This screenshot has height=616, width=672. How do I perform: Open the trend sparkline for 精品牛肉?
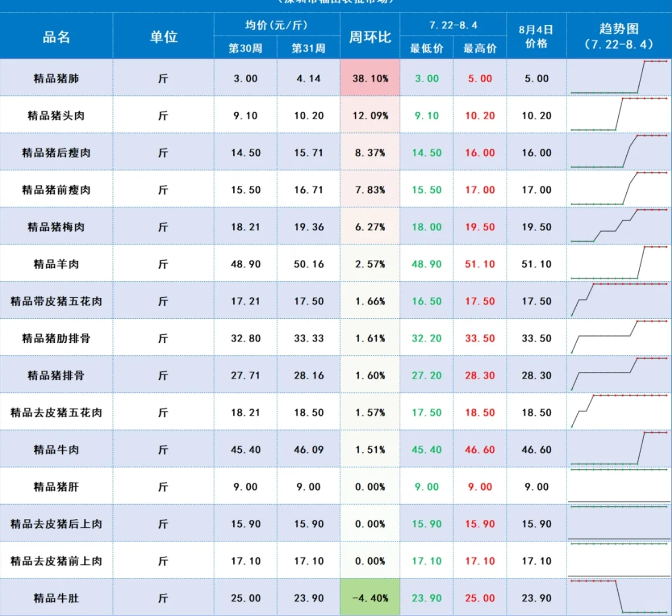619,448
